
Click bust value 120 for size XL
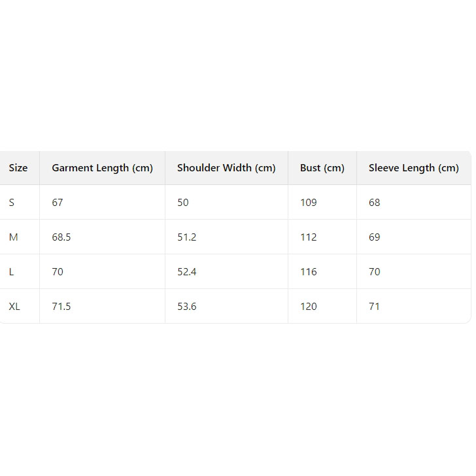(x=309, y=307)
